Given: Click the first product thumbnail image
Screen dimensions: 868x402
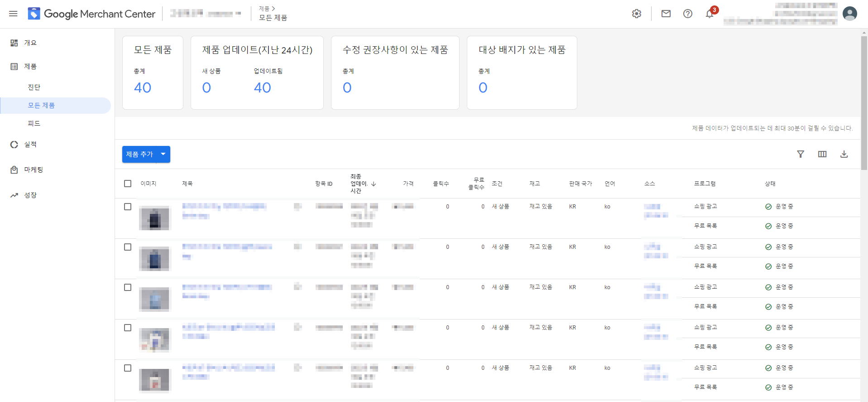Looking at the screenshot, I should coord(154,218).
